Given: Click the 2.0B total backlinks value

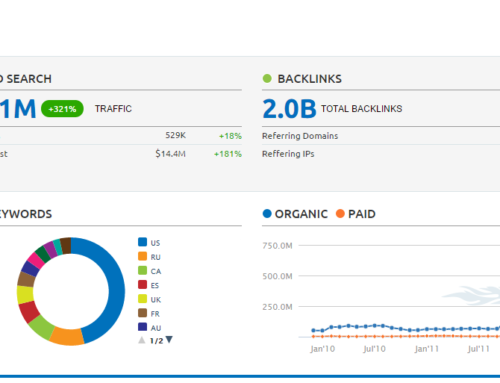Looking at the screenshot, I should (289, 109).
